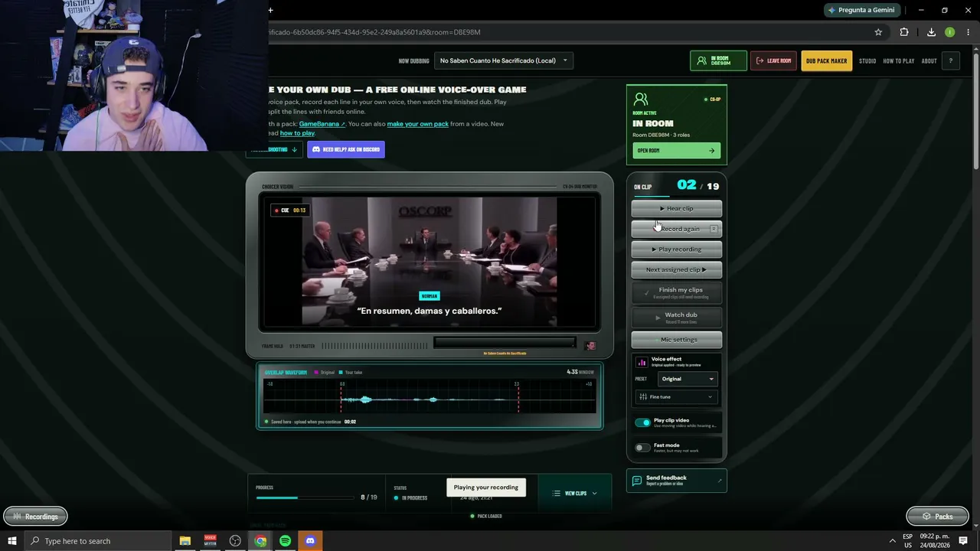980x551 pixels.
Task: Open the green Chrome profile avatar
Action: coord(949,32)
